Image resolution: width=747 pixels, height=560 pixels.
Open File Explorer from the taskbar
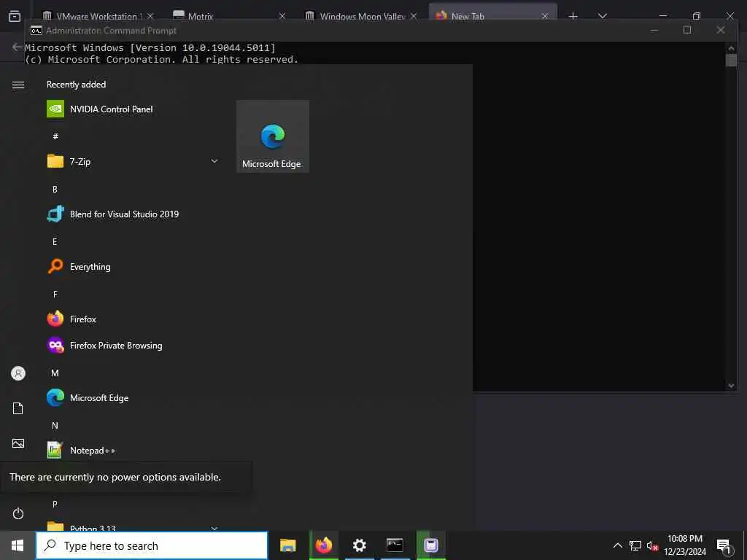(287, 545)
